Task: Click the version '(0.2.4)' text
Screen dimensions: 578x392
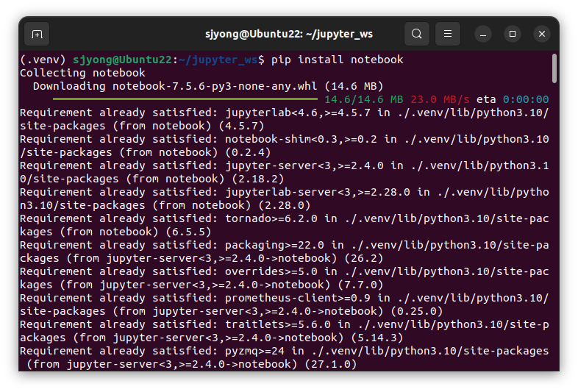Action: (x=248, y=153)
